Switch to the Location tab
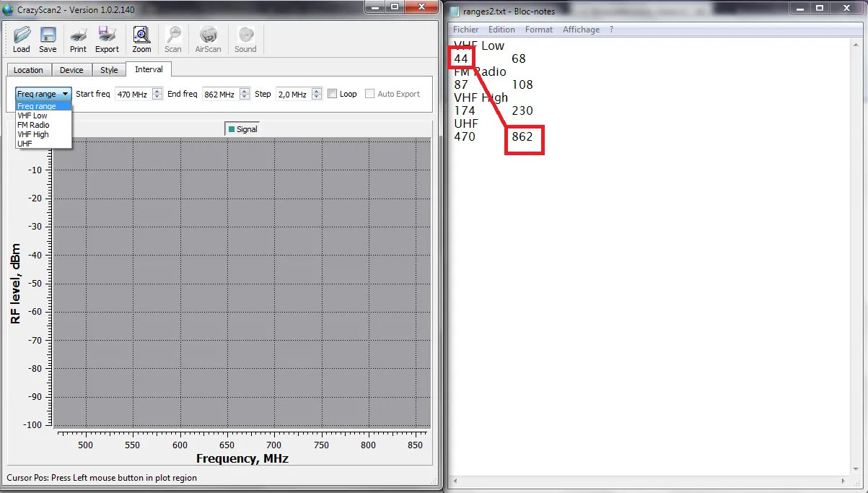Viewport: 868px width, 493px height. click(x=28, y=70)
